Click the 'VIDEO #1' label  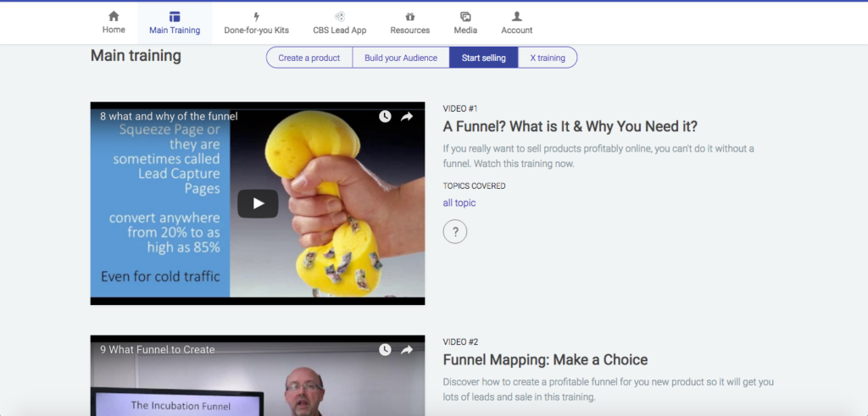coord(460,108)
